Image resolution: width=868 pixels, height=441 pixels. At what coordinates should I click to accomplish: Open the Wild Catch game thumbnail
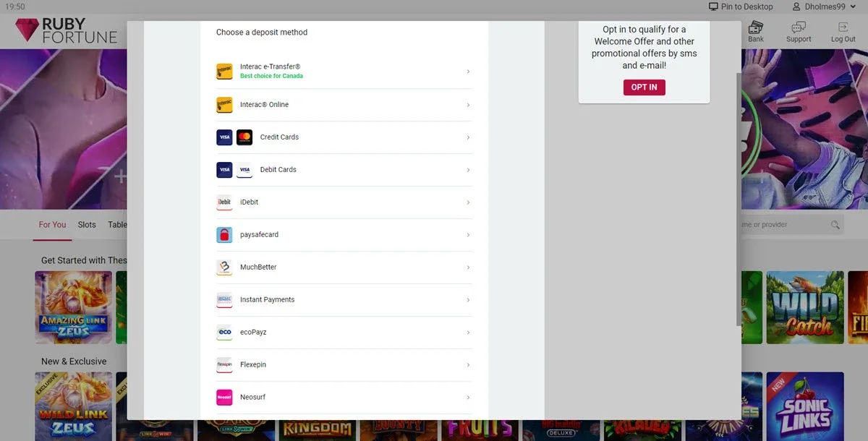click(x=804, y=307)
